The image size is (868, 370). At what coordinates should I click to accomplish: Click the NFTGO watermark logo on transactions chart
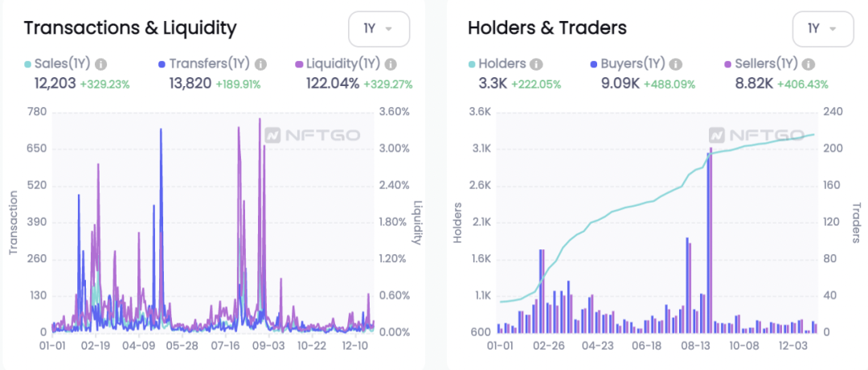point(312,135)
